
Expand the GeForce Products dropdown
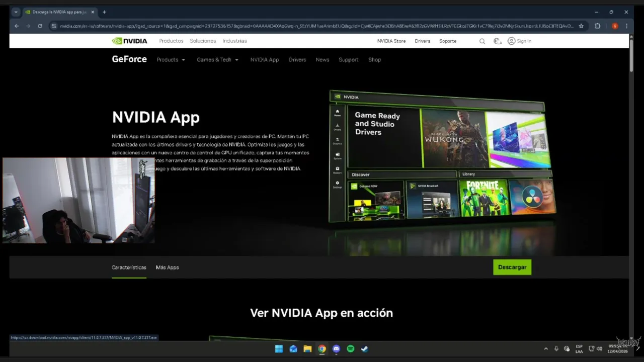(171, 60)
